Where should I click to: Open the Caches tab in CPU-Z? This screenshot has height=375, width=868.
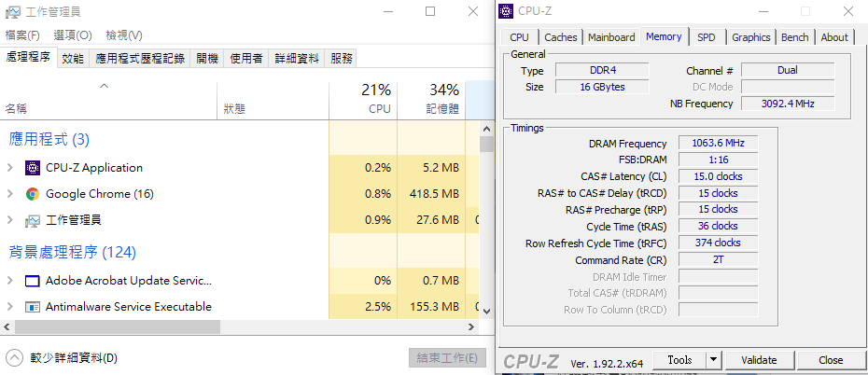coord(561,37)
